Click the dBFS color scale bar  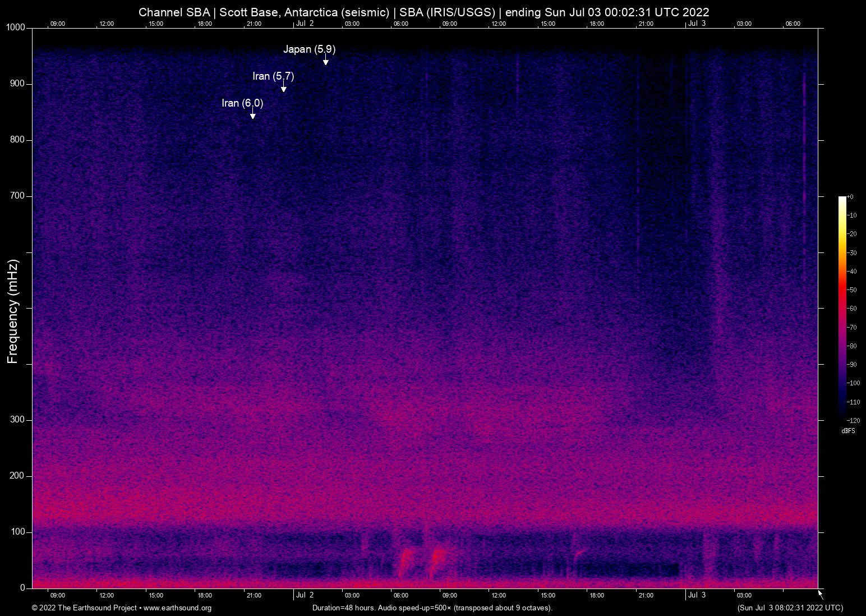(x=842, y=308)
